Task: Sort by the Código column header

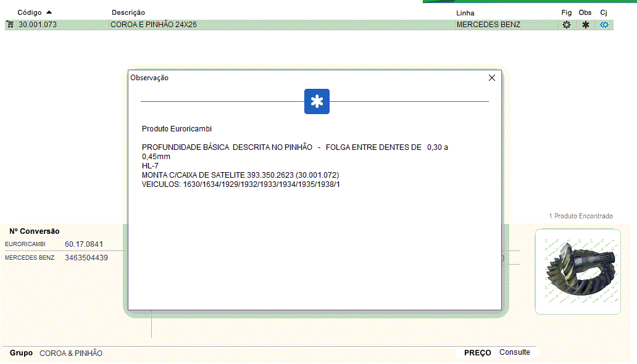Action: pos(30,12)
